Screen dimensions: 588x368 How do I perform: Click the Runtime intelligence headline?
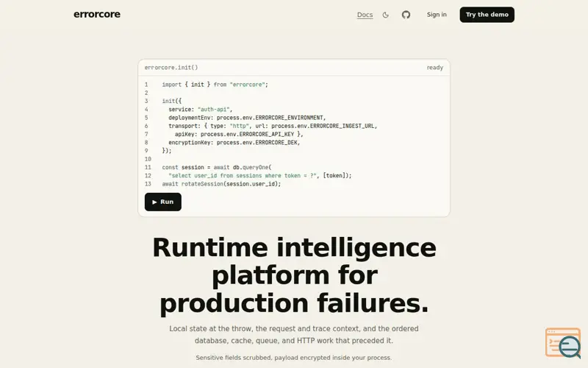(x=294, y=275)
